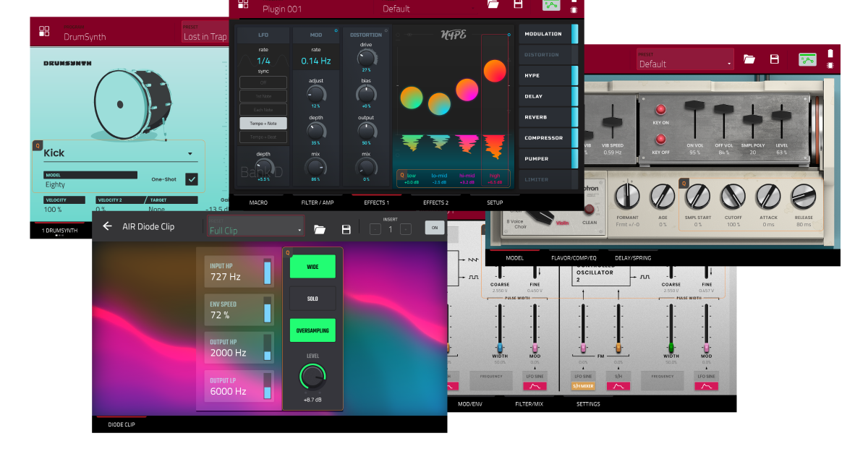This screenshot has height=454, width=868.
Task: Toggle the SOLO button in Diode Clip
Action: 313,299
